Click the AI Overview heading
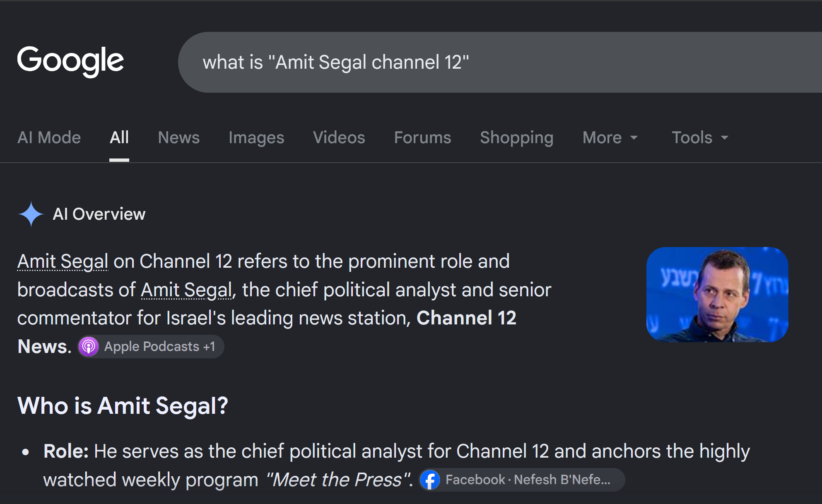 (99, 214)
